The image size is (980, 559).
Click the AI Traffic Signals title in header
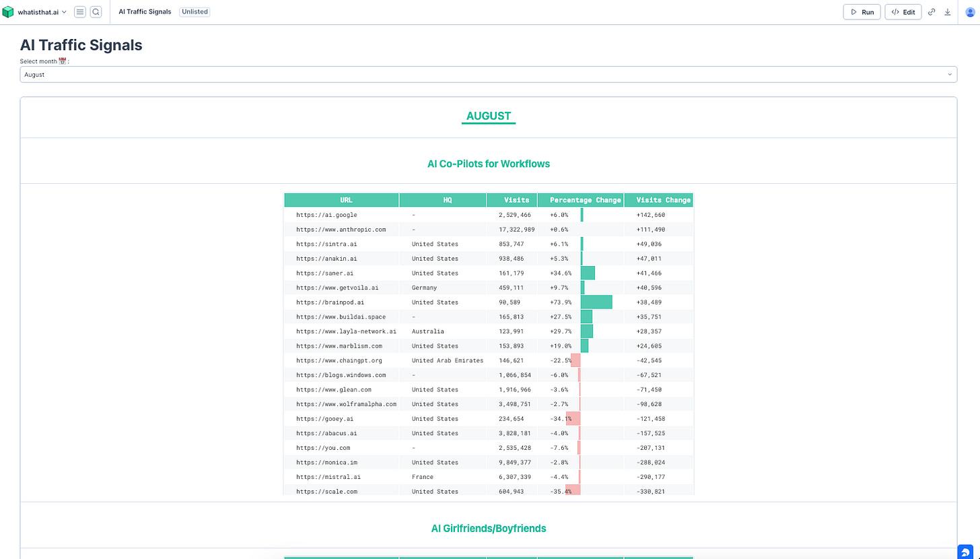click(x=145, y=12)
